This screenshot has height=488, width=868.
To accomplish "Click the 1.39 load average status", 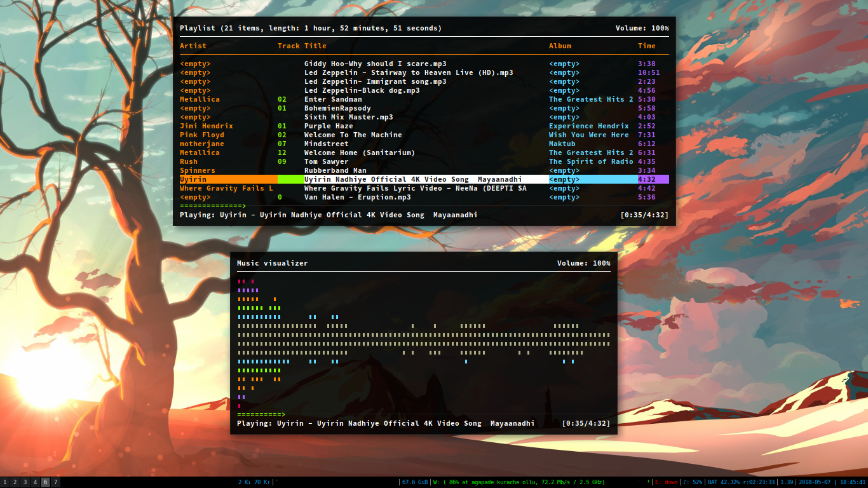I will pyautogui.click(x=787, y=482).
